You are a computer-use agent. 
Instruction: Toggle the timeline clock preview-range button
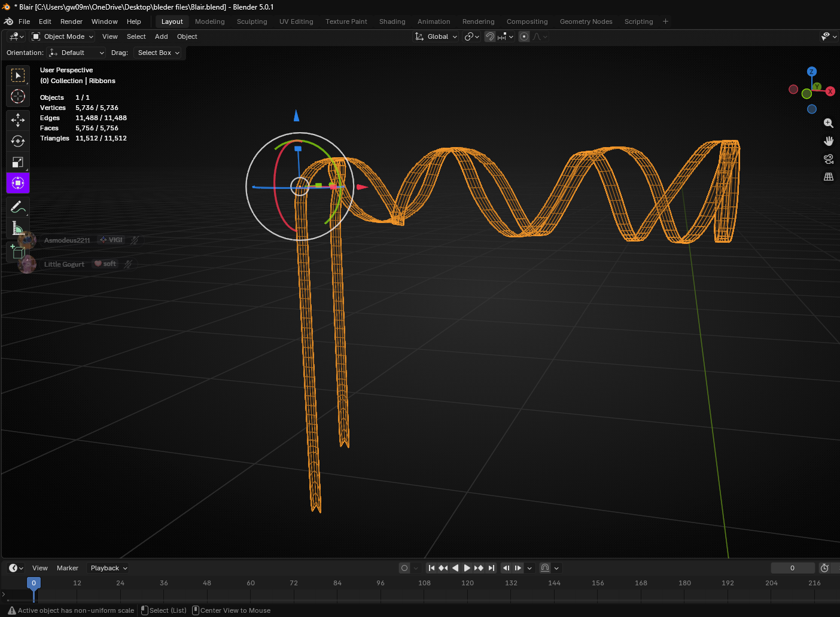[824, 568]
